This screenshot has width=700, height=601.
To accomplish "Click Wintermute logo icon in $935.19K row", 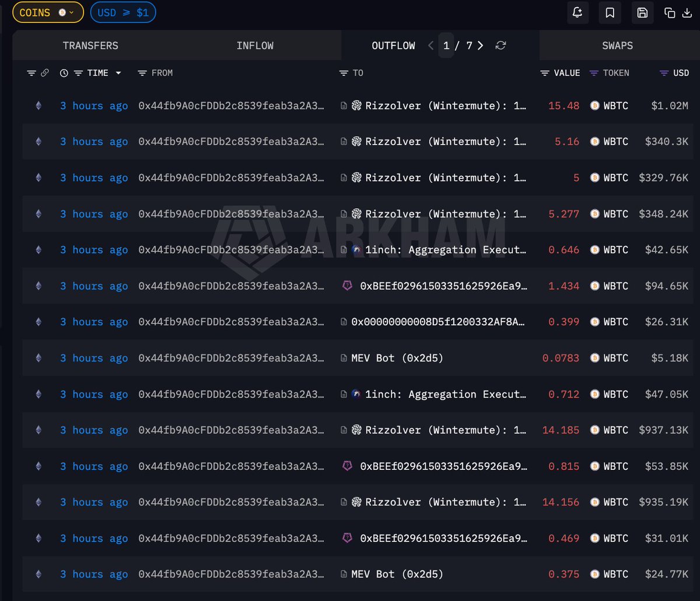I will (x=356, y=502).
